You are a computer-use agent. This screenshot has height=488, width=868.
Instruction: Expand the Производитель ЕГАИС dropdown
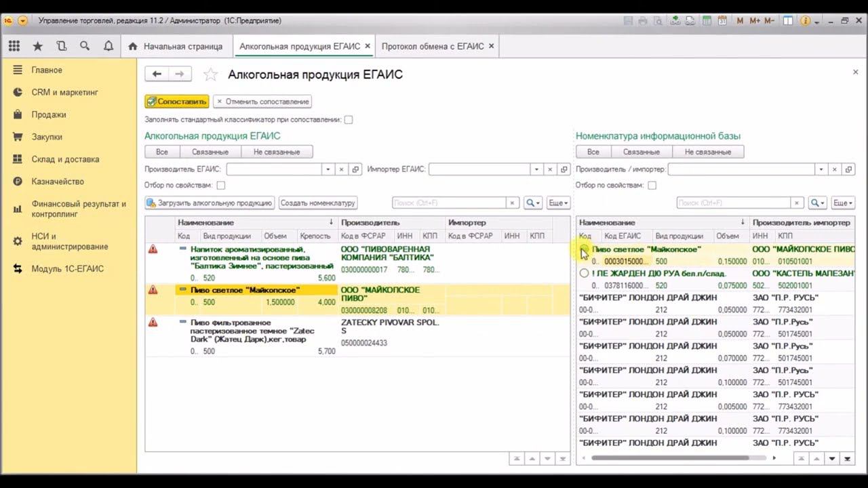(x=328, y=169)
